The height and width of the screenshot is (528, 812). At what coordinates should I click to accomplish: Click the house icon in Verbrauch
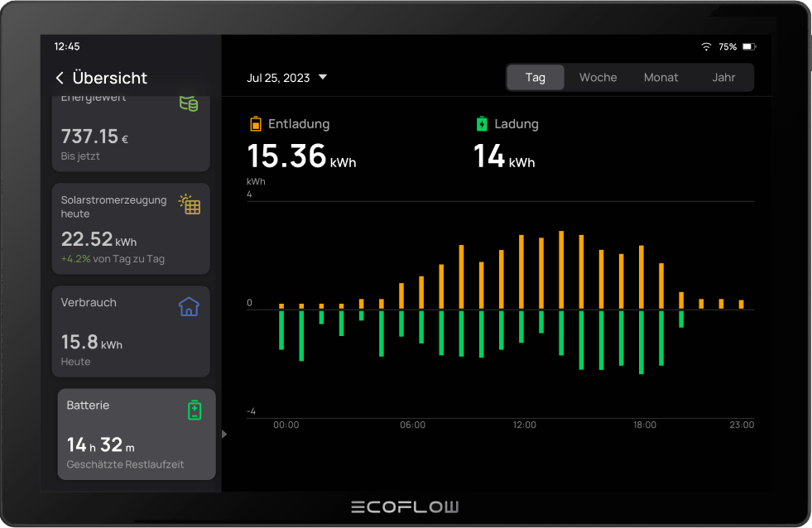tap(189, 307)
